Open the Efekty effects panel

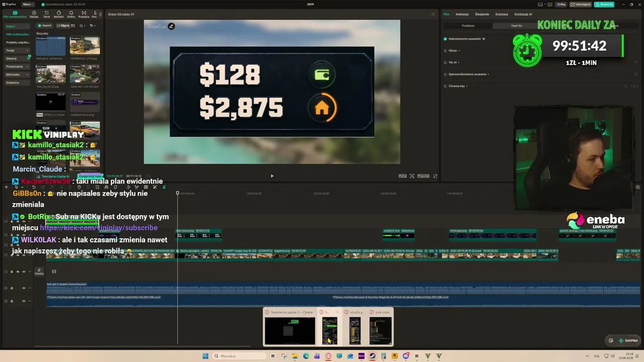71,14
